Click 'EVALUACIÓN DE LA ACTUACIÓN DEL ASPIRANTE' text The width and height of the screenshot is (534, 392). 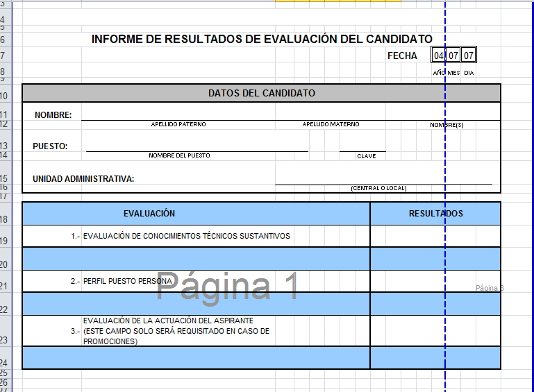click(x=168, y=321)
